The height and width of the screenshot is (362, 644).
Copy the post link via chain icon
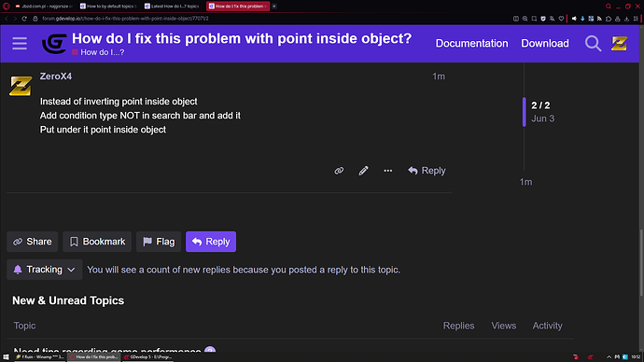(339, 171)
